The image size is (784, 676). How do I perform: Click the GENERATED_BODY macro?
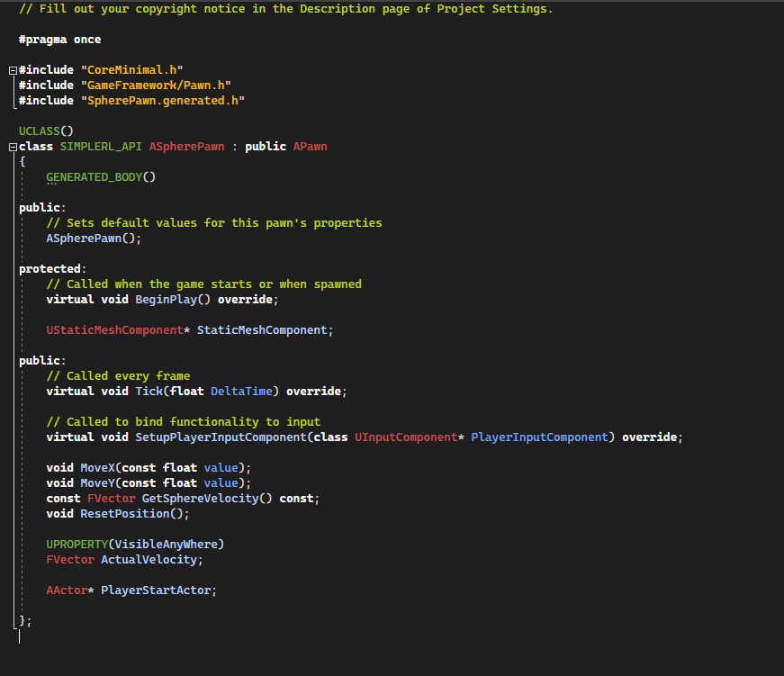point(95,177)
